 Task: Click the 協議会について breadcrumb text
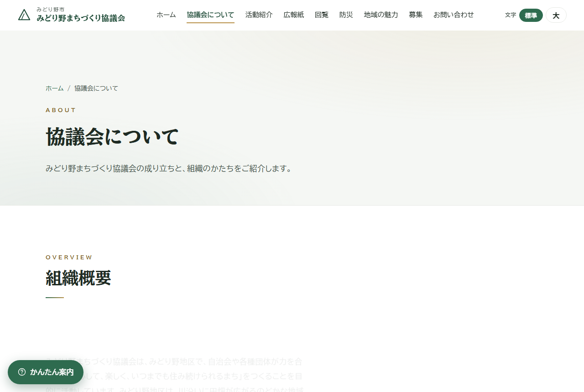[96, 88]
